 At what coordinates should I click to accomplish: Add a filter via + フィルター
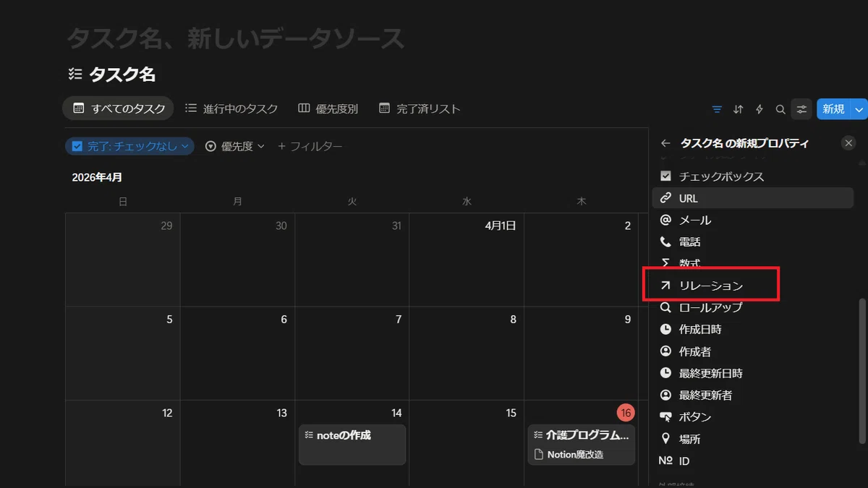tap(310, 146)
